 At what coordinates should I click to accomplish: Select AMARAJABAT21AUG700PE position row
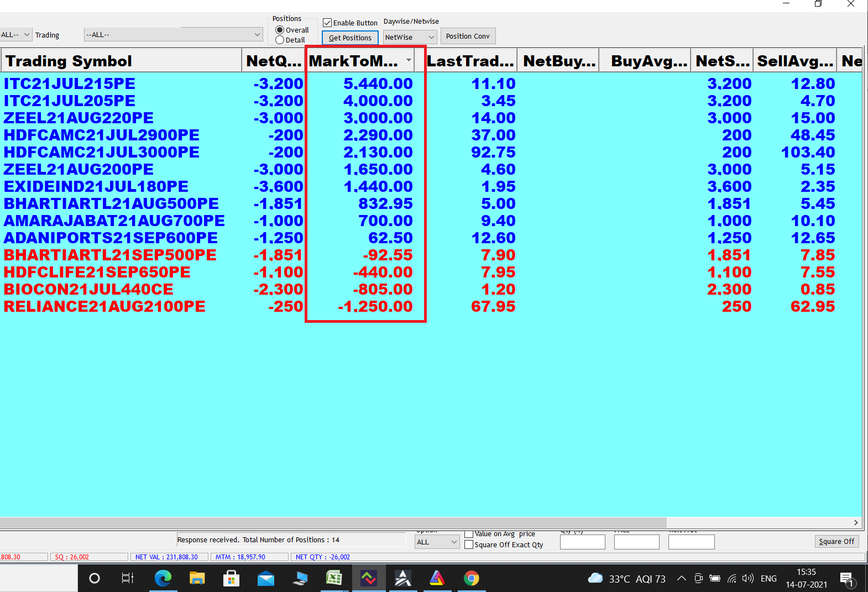[x=431, y=221]
